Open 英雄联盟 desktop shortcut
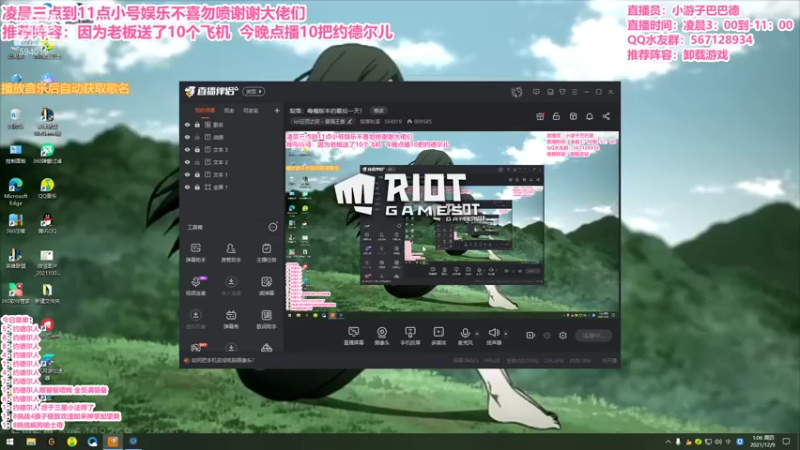 pyautogui.click(x=15, y=259)
